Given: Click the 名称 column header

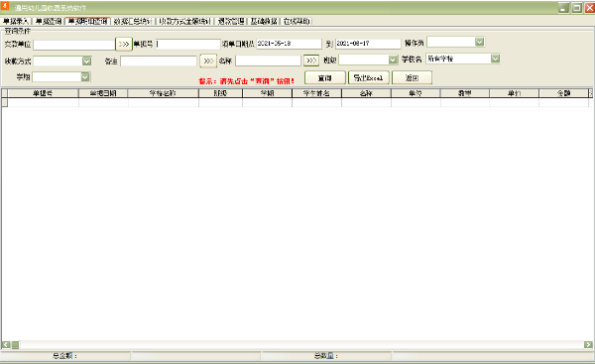Looking at the screenshot, I should (366, 93).
